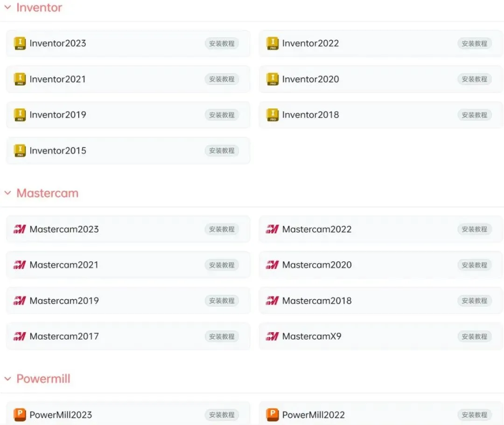Screen dimensions: 504x425
Task: Select the MastercamX9 name text
Action: tap(312, 336)
